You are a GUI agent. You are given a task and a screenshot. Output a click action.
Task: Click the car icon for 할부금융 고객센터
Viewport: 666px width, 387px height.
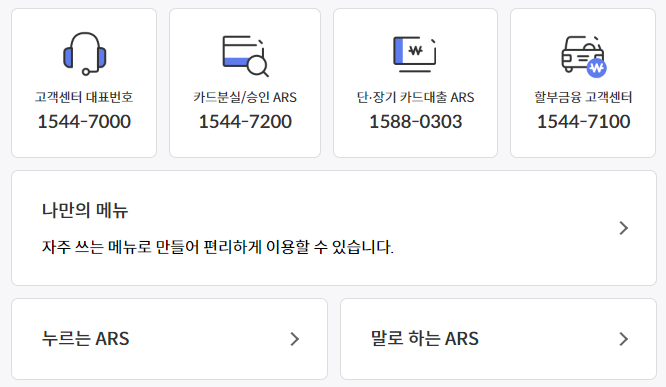(x=584, y=56)
